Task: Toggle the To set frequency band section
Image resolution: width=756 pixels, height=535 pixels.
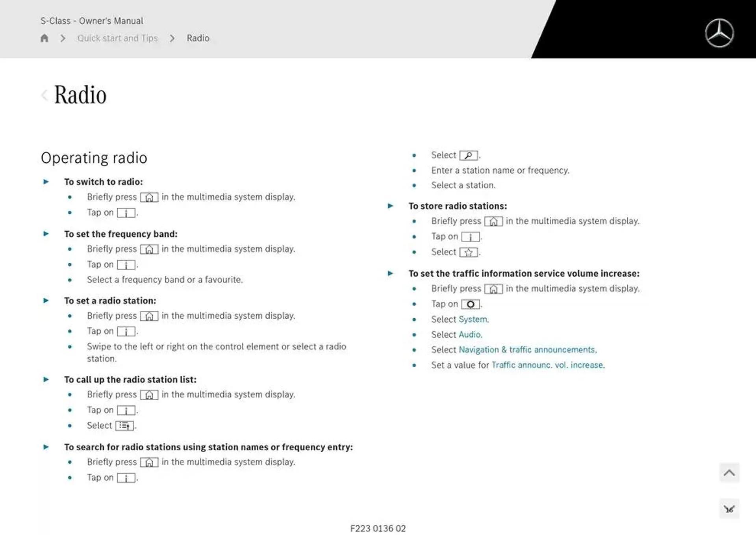Action: [46, 234]
